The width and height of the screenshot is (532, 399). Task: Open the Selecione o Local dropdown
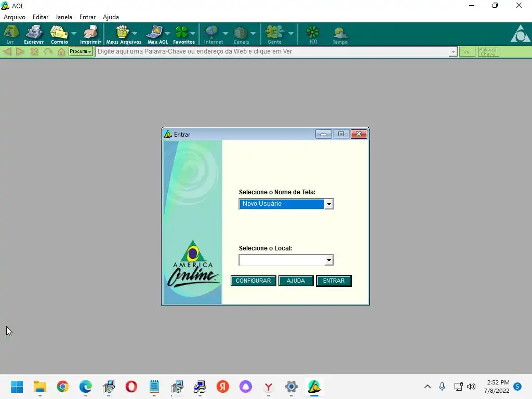click(329, 260)
